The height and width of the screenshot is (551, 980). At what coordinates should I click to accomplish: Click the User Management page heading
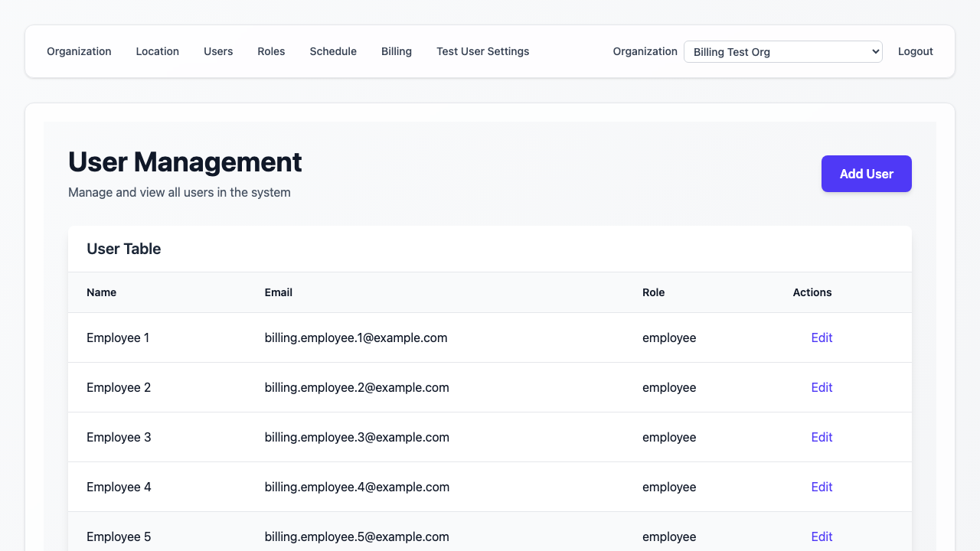click(185, 162)
